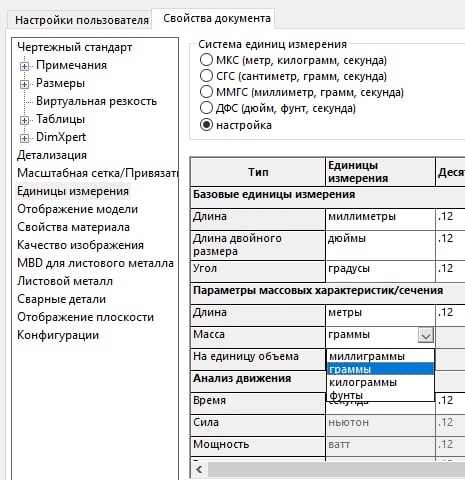Pick килограммы from the mass dropdown
The image size is (465, 480).
point(380,382)
